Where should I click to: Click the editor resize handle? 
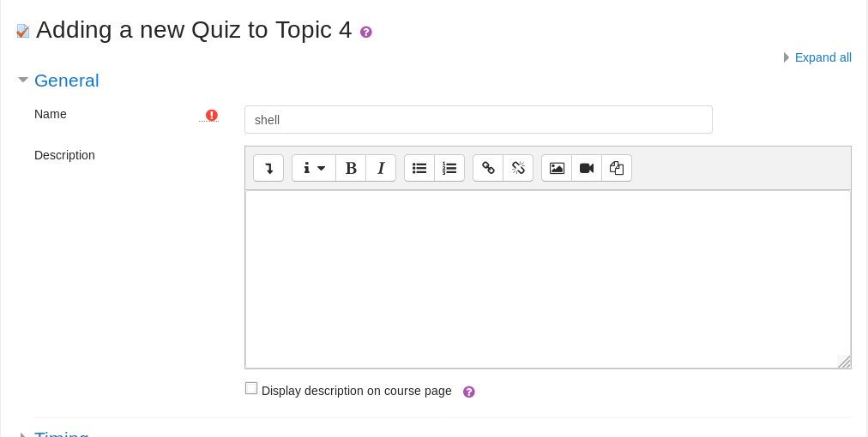coord(844,362)
